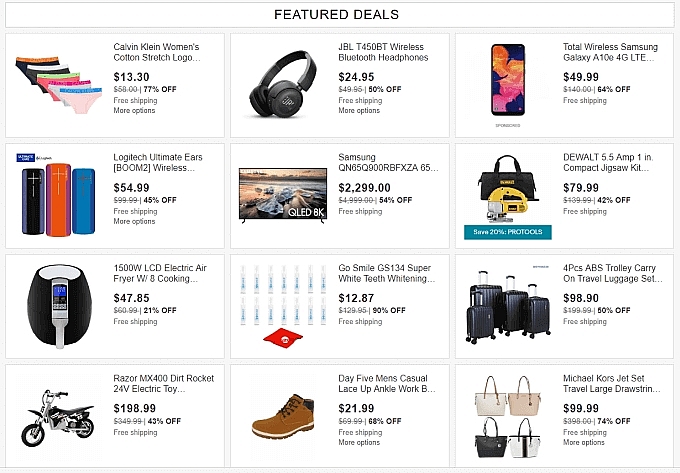Click the Save 20%: PROTOOLS banner

(506, 231)
